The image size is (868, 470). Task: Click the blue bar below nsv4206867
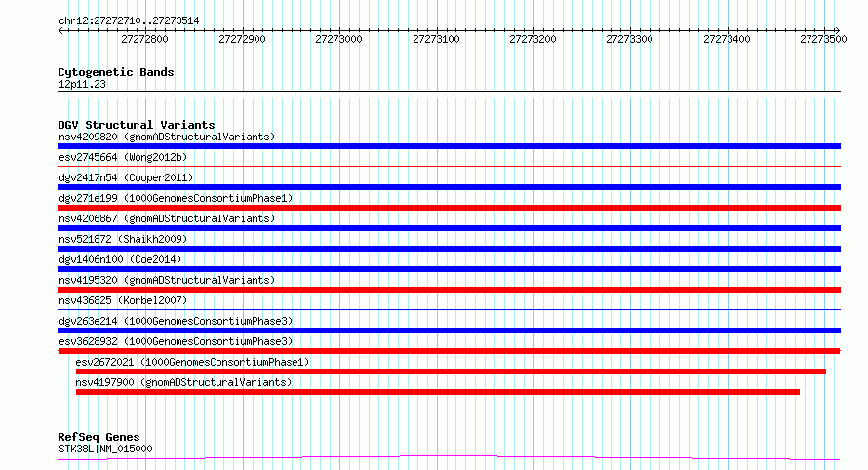[x=449, y=228]
